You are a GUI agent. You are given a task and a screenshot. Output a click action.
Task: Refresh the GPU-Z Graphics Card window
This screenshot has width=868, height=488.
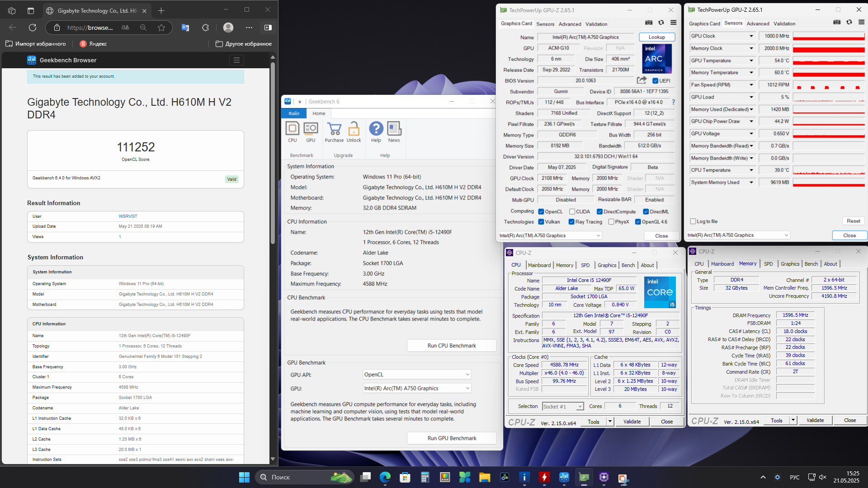coord(661,23)
